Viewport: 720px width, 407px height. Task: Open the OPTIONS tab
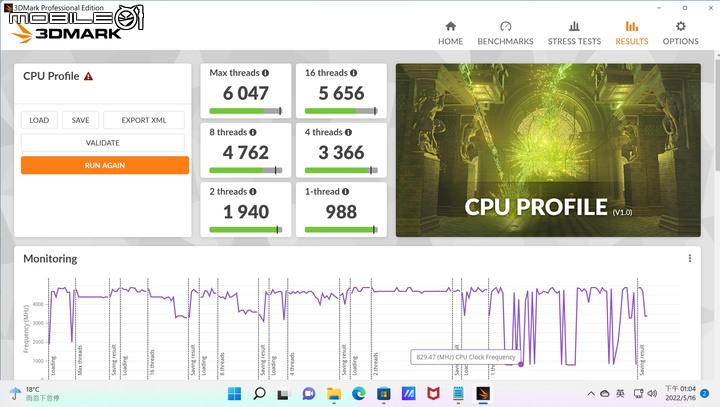(680, 33)
